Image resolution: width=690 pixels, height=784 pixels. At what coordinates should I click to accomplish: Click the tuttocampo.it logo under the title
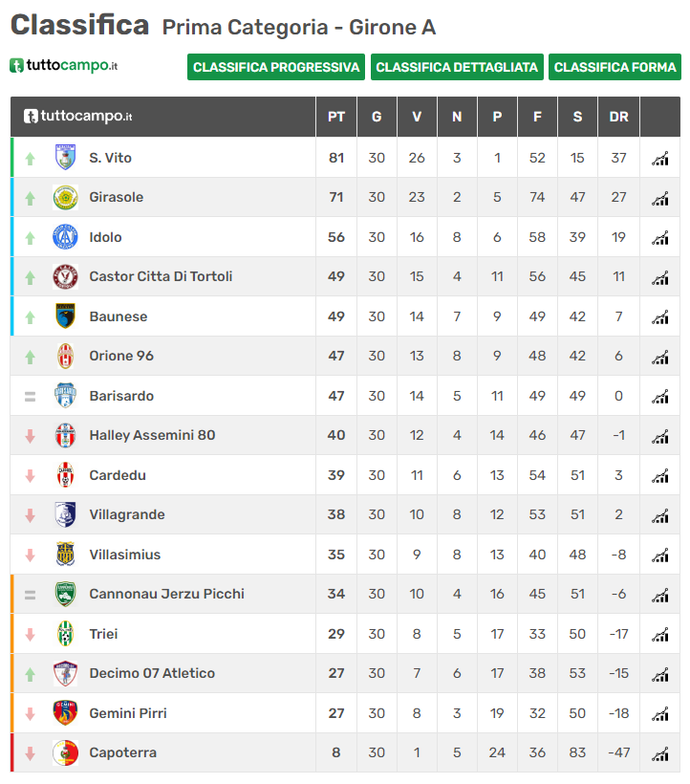(x=63, y=66)
